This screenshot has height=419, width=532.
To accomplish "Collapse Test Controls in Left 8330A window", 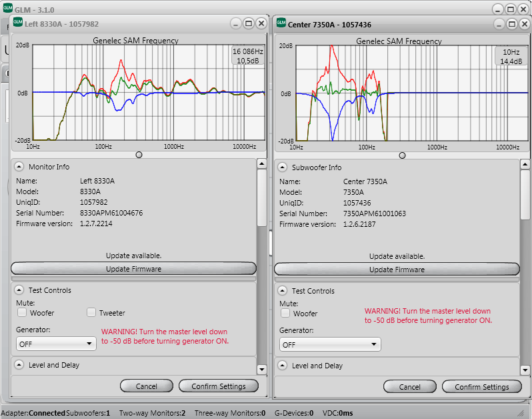I will 19,290.
